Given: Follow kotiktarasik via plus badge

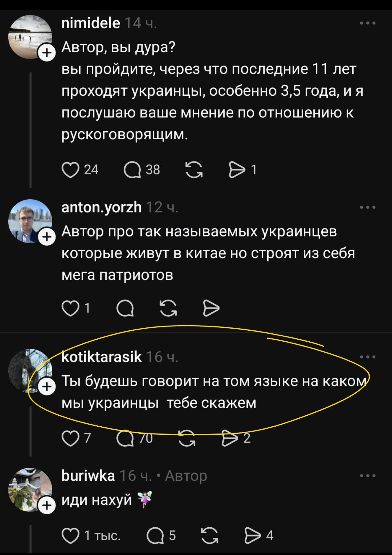Looking at the screenshot, I should pyautogui.click(x=46, y=387).
